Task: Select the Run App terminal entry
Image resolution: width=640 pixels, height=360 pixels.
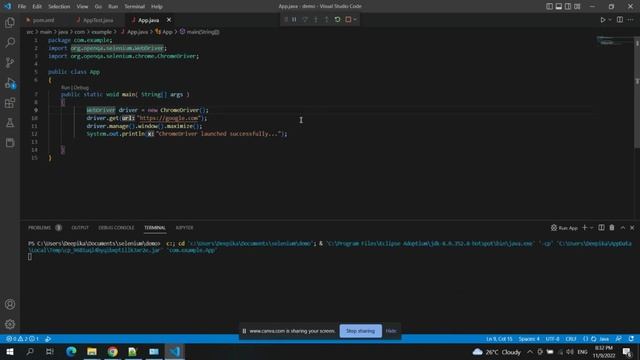Action: point(564,228)
